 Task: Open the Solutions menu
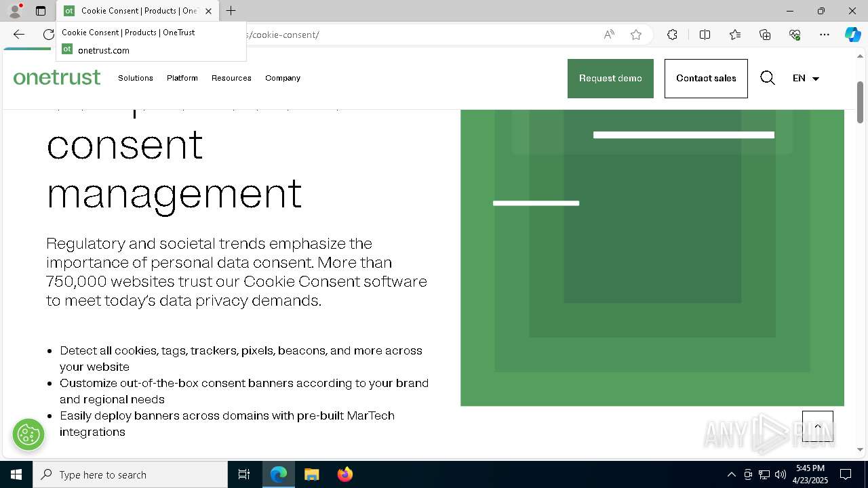coord(136,78)
